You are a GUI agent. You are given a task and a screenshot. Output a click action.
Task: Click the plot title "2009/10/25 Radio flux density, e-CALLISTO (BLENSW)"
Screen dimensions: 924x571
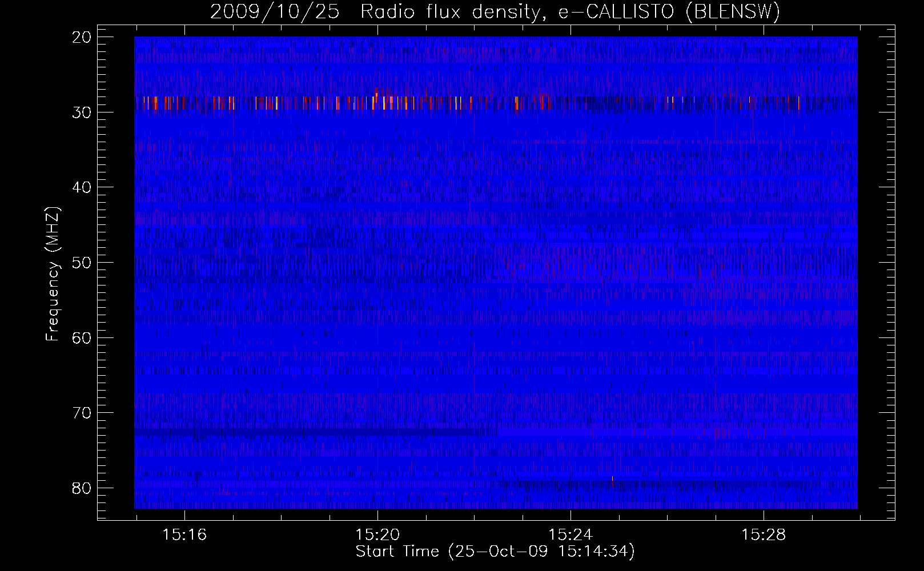click(x=495, y=11)
